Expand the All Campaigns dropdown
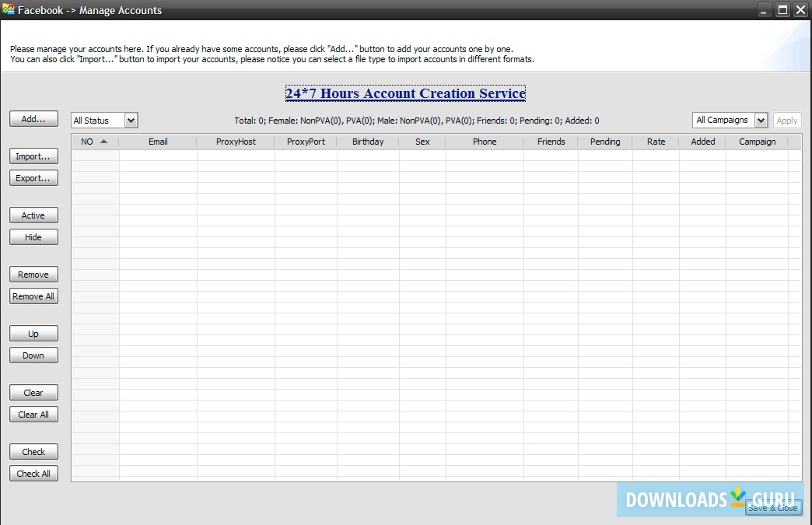Screen dimensions: 812x525 730,120
